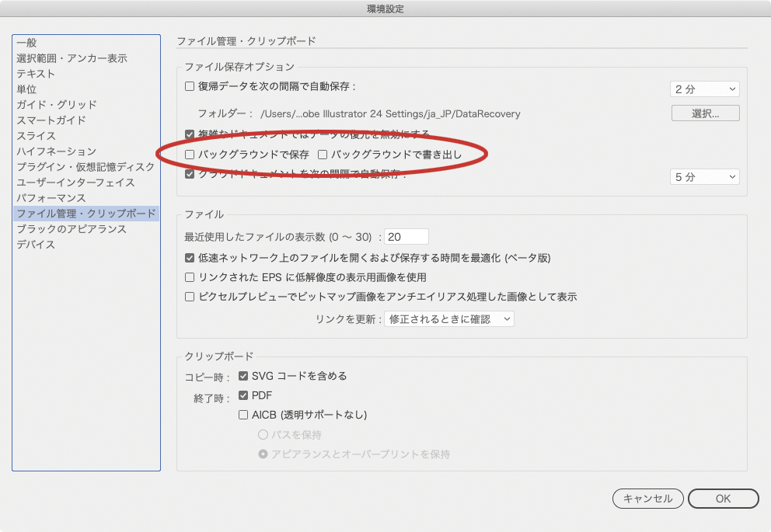Image resolution: width=771 pixels, height=532 pixels.
Task: Click the recent files count field
Action: tap(406, 237)
